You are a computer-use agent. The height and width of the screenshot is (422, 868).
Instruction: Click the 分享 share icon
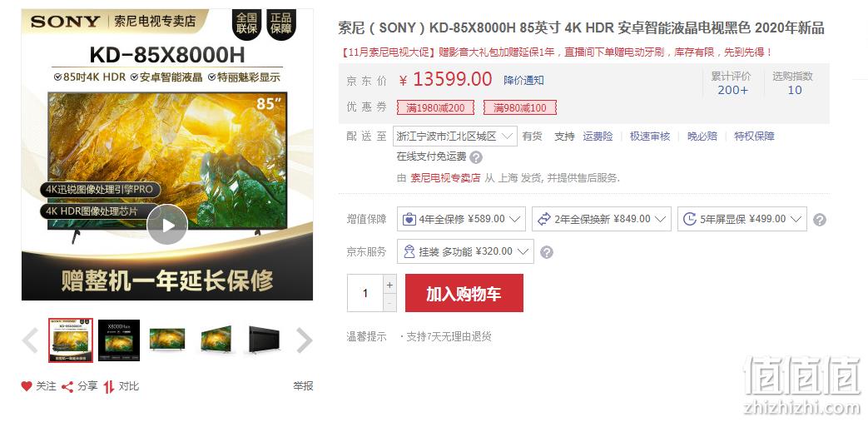click(67, 386)
